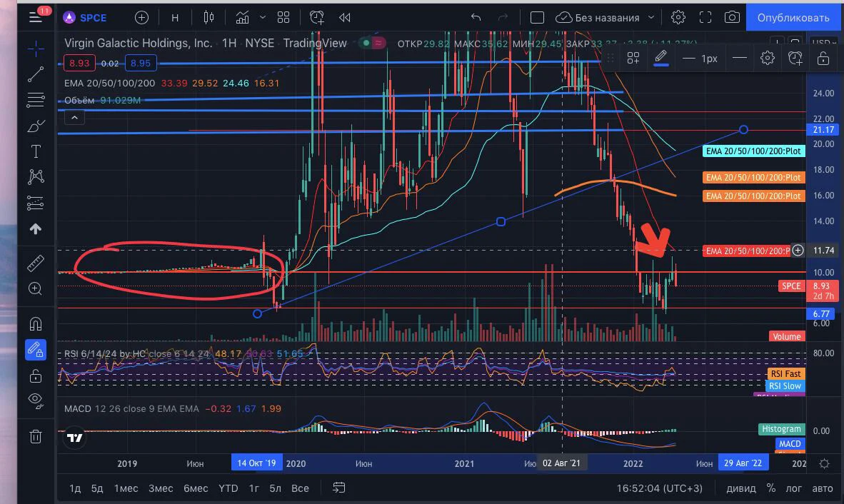
Task: Select the ruler measure tool
Action: click(x=36, y=263)
